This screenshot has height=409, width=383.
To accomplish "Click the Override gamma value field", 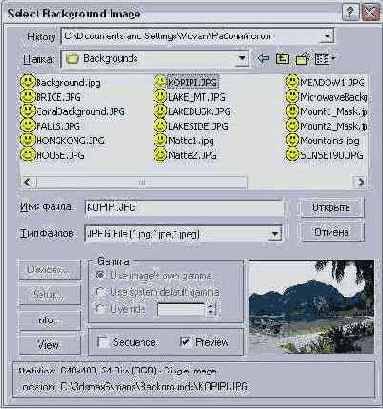I will [x=181, y=309].
